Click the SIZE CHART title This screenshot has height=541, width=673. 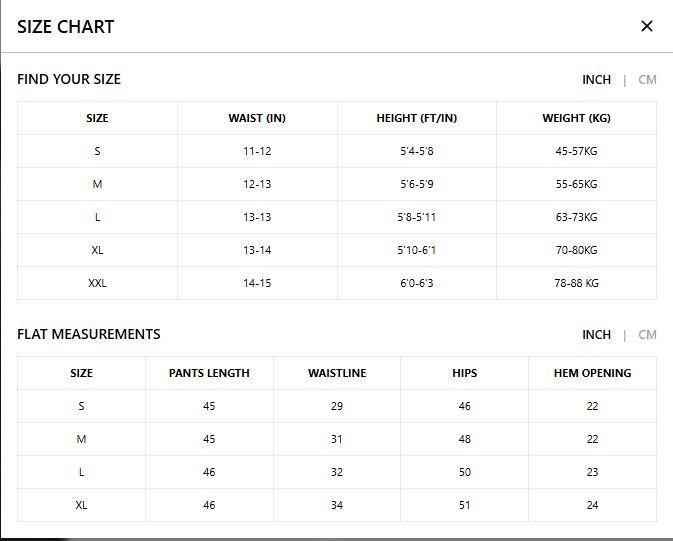66,27
